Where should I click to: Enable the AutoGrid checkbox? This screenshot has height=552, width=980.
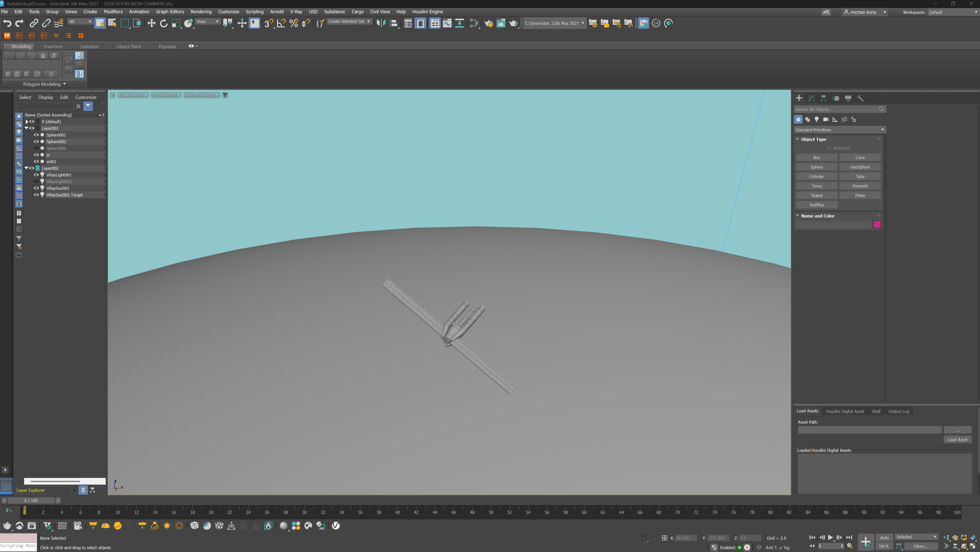[x=829, y=148]
